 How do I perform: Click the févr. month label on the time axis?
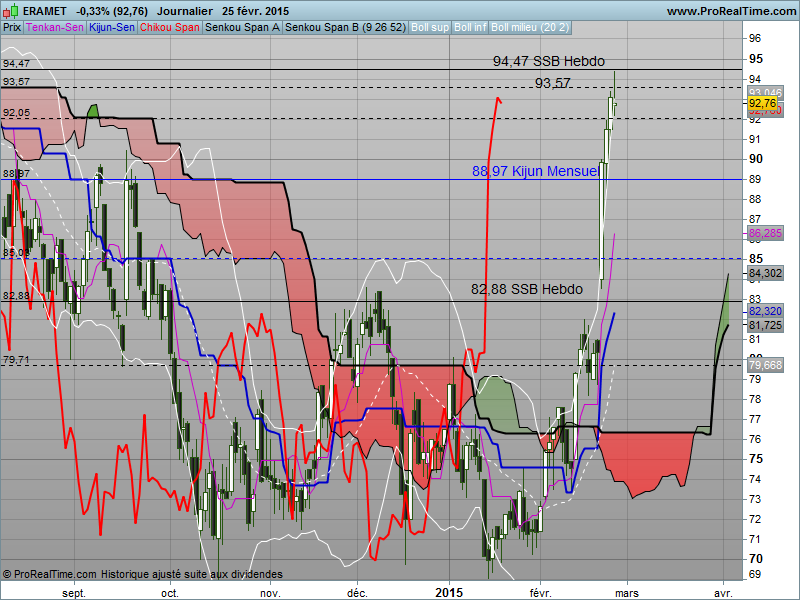tap(540, 593)
